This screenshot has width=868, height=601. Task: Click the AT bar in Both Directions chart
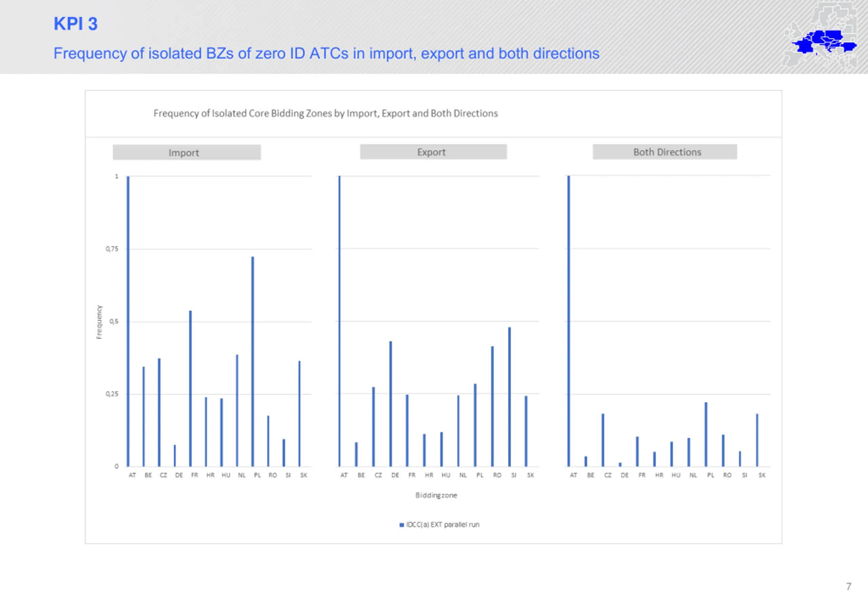click(x=569, y=320)
